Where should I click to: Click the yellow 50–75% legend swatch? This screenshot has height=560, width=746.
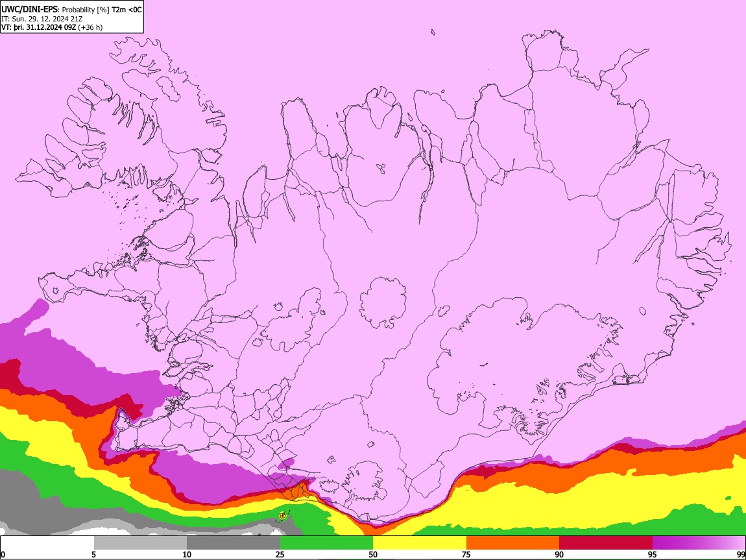tap(420, 543)
